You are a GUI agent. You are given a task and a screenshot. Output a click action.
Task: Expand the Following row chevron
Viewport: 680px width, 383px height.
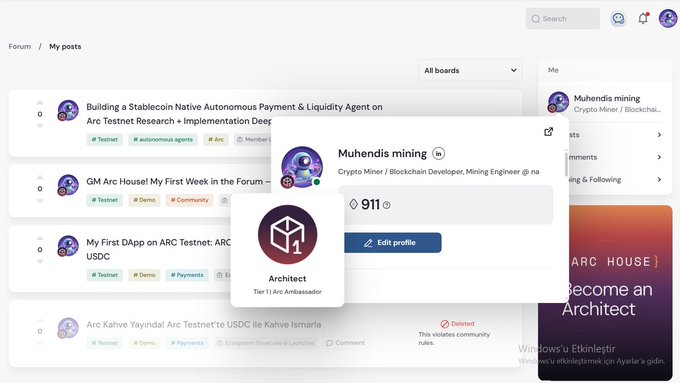(x=659, y=180)
